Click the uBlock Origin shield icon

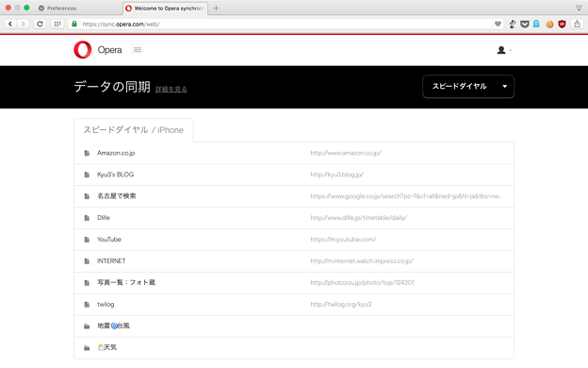[562, 24]
